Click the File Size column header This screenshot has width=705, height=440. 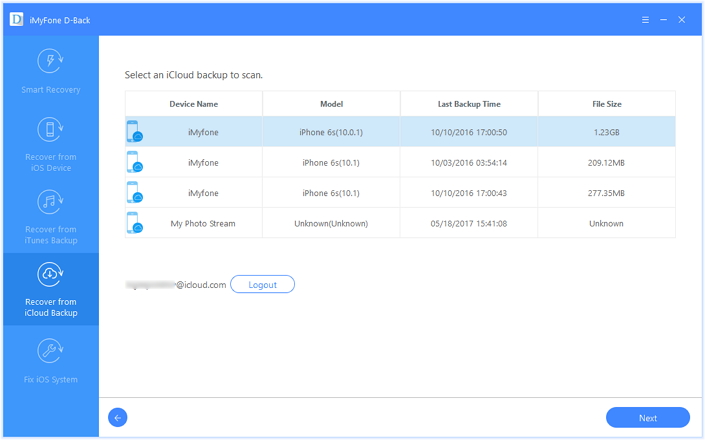tap(607, 104)
